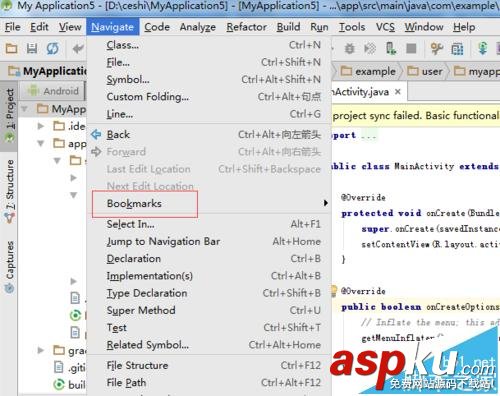Open the Tools menu

[x=352, y=27]
